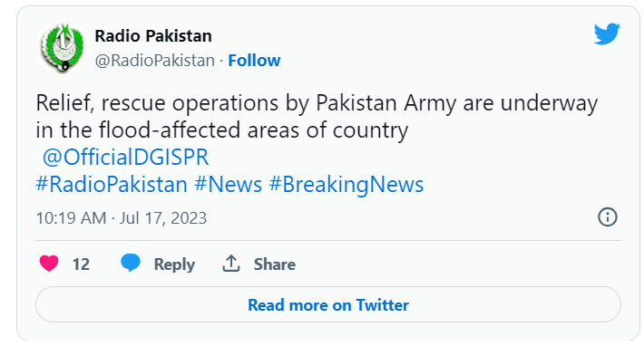
Task: Click the tweet text about relief operations
Action: 317,117
